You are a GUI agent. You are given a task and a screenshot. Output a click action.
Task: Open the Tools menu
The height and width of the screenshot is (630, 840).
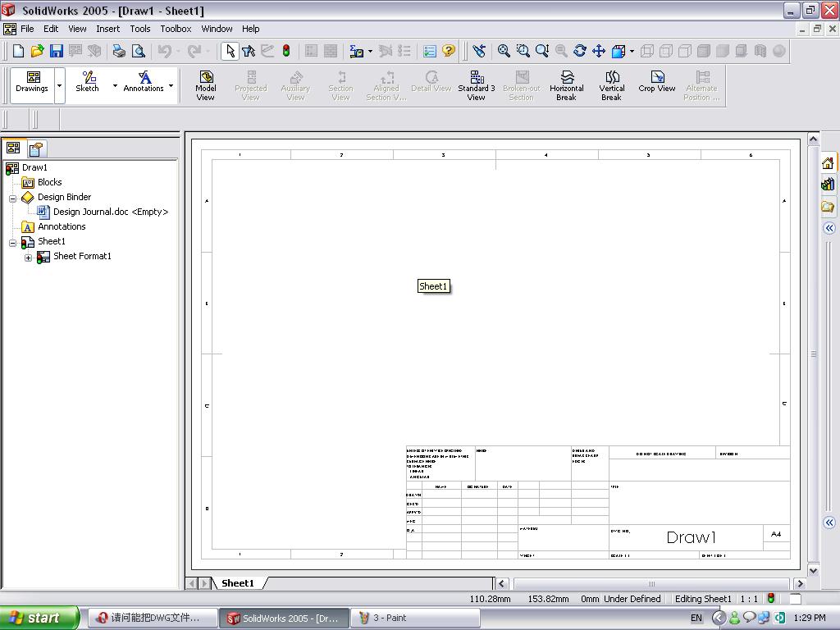(x=139, y=29)
